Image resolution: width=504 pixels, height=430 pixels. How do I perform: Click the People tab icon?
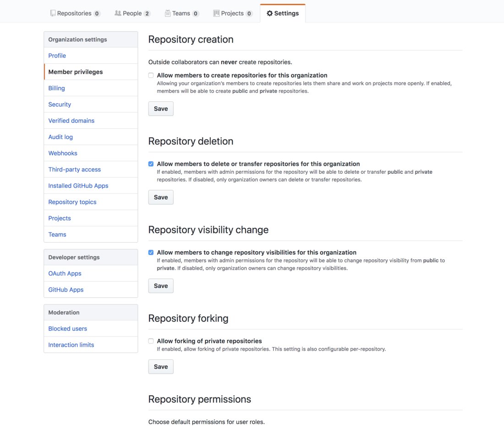pos(118,13)
